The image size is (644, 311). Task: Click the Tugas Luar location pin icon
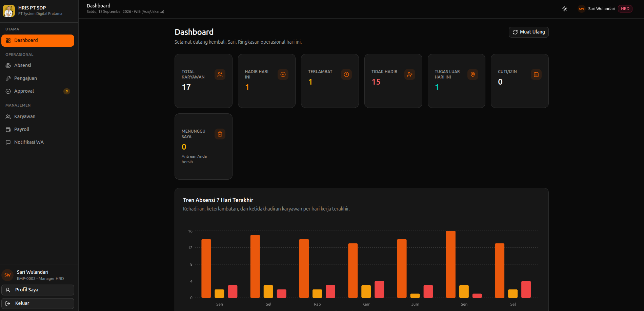[473, 74]
